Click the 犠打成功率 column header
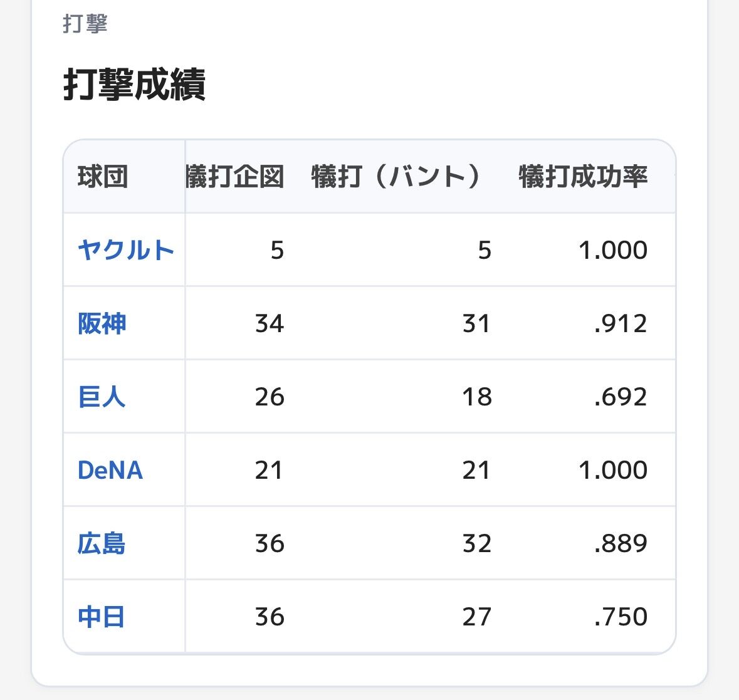 pos(583,177)
